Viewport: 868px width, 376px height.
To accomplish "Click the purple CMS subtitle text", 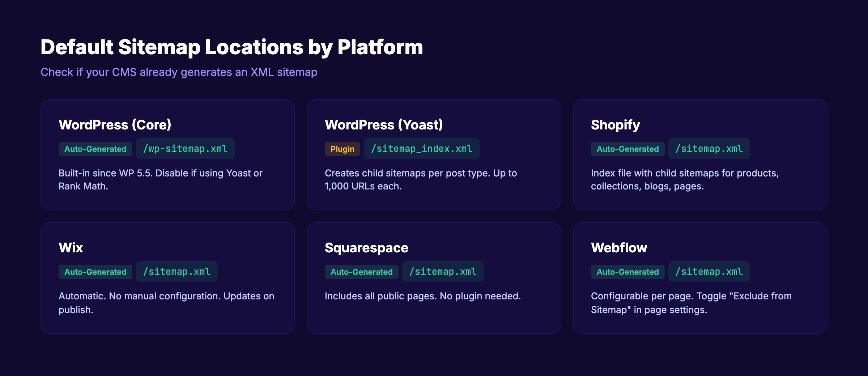I will (x=179, y=72).
